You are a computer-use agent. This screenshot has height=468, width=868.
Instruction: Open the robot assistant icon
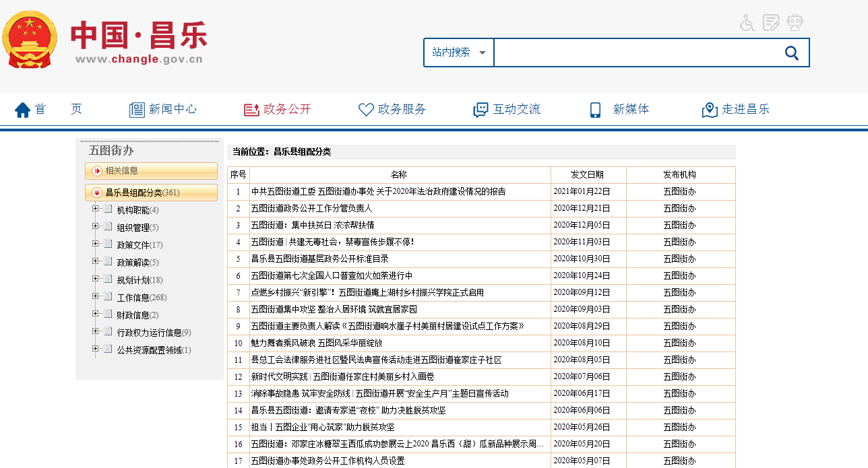tap(795, 23)
